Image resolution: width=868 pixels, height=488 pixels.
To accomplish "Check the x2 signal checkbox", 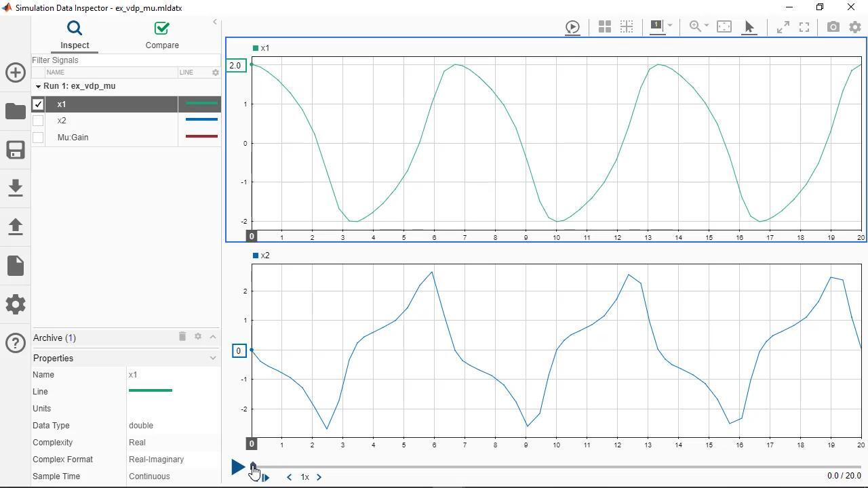I will tap(38, 121).
